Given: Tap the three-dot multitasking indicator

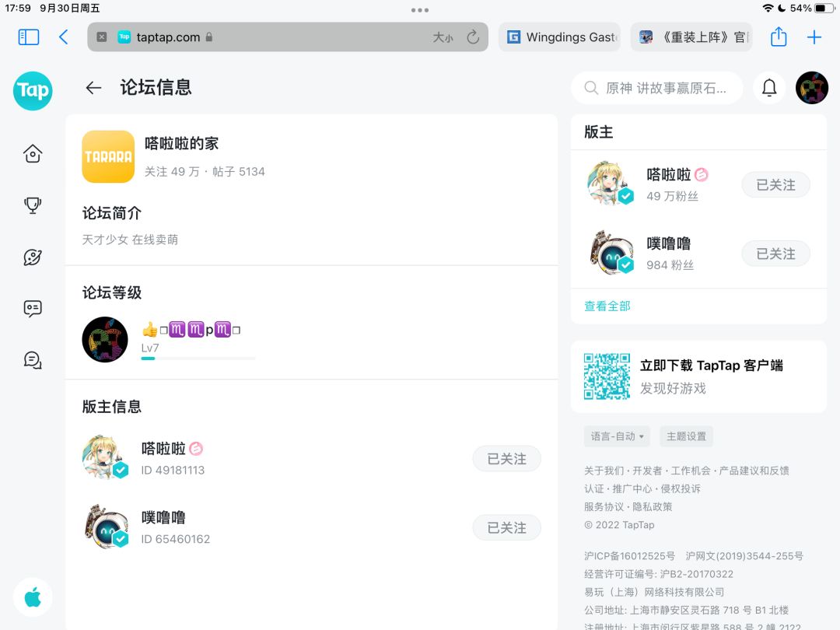Looking at the screenshot, I should click(x=420, y=9).
